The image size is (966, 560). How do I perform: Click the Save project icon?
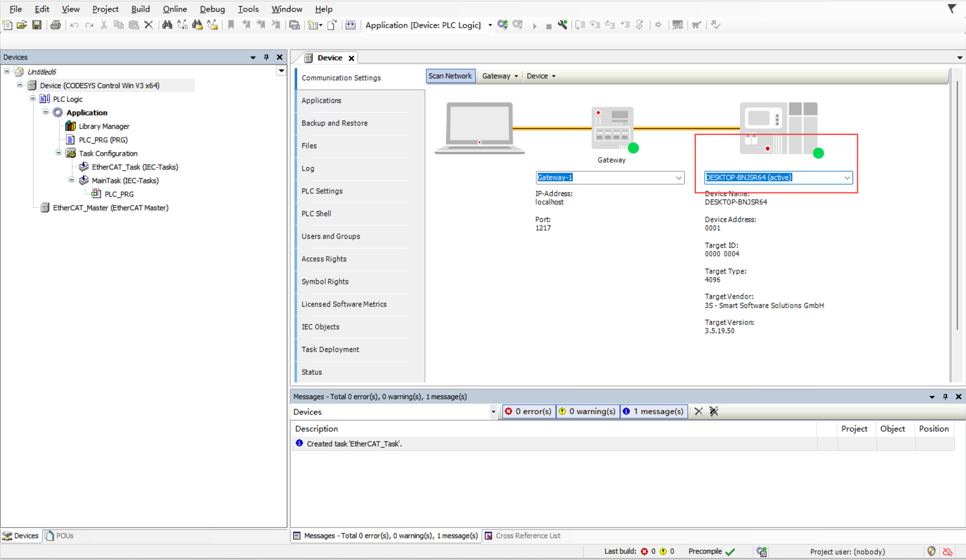point(37,25)
